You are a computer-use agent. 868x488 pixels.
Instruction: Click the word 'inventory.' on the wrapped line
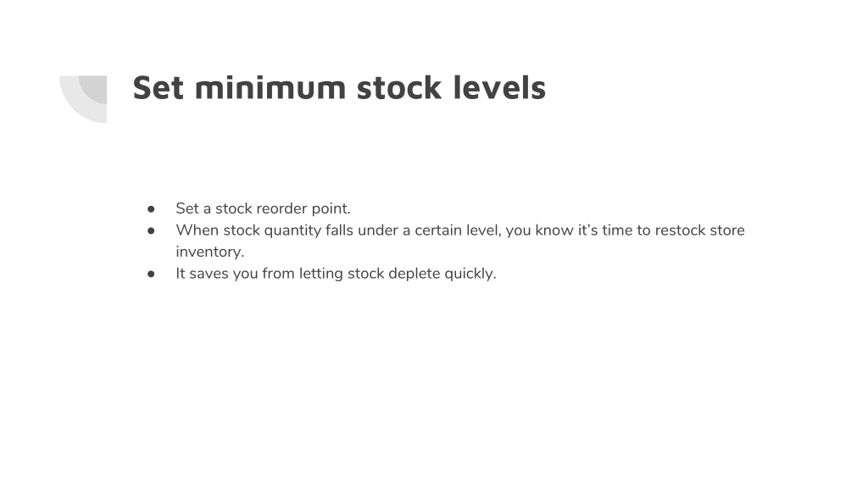tap(210, 252)
